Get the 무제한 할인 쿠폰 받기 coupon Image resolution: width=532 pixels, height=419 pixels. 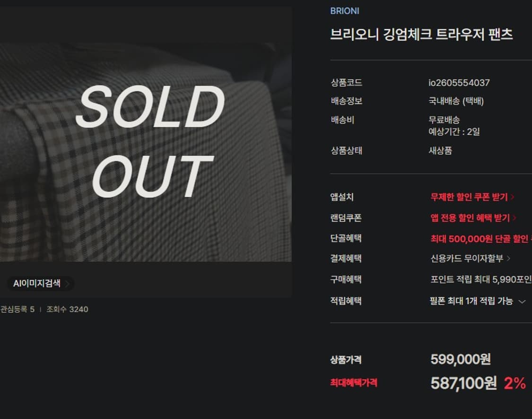pos(469,197)
